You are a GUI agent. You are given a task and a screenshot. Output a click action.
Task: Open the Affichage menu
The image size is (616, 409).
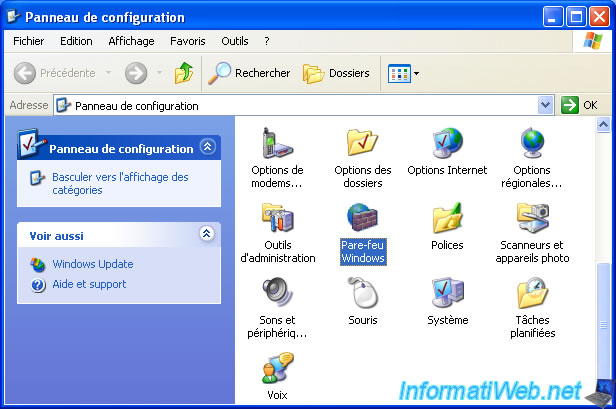(x=131, y=41)
